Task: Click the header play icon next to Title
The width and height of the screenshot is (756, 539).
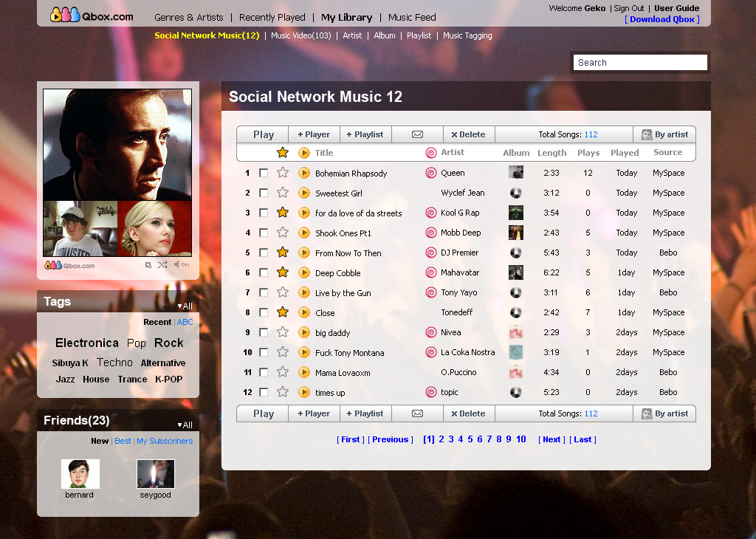Action: pyautogui.click(x=303, y=153)
